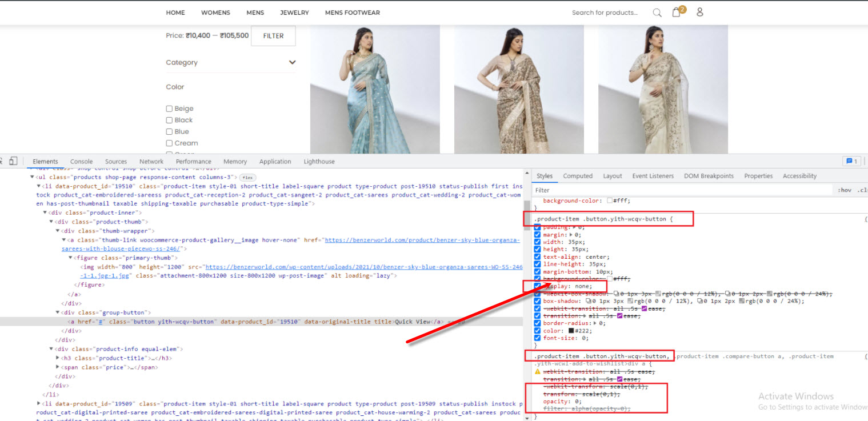Open the brown printed saree product image
Viewport: 868px width, 421px height.
click(x=519, y=89)
